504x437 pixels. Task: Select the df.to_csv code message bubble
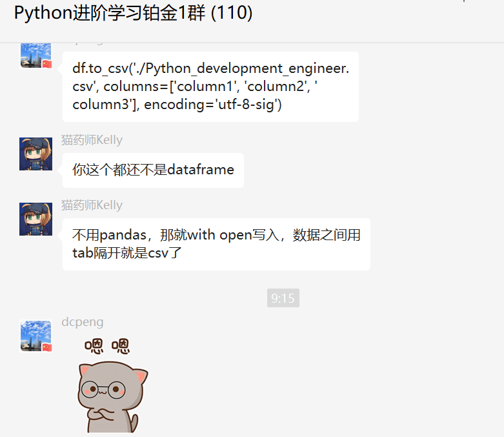[210, 86]
